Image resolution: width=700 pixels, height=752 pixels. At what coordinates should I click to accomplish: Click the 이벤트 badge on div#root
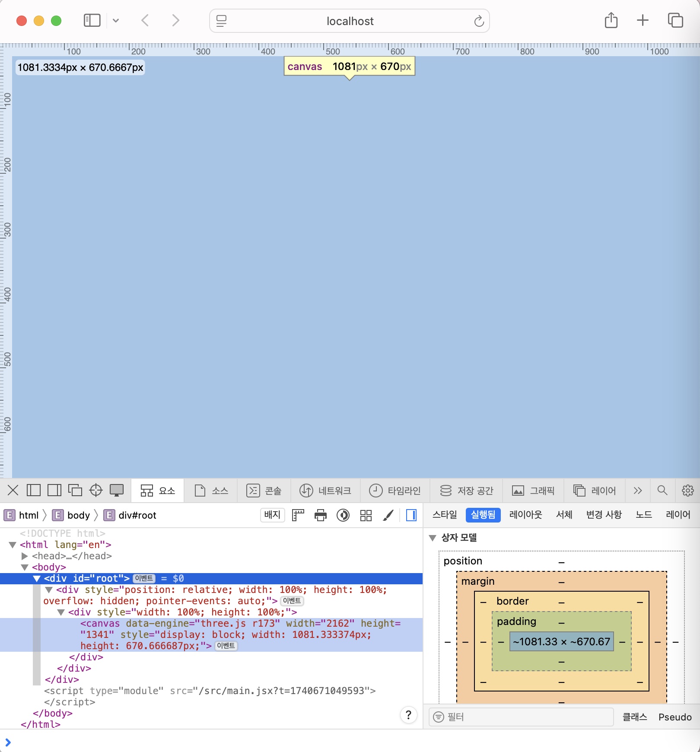tap(144, 578)
